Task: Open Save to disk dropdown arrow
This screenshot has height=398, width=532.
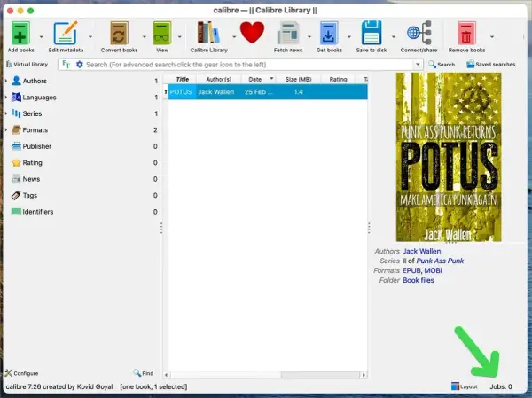Action: coord(394,36)
